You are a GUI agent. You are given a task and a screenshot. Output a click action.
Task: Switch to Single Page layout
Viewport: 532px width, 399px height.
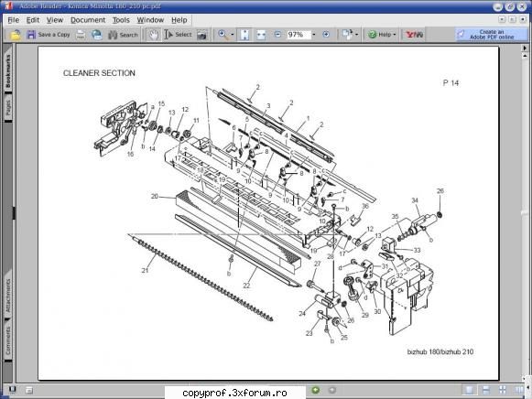(469, 390)
